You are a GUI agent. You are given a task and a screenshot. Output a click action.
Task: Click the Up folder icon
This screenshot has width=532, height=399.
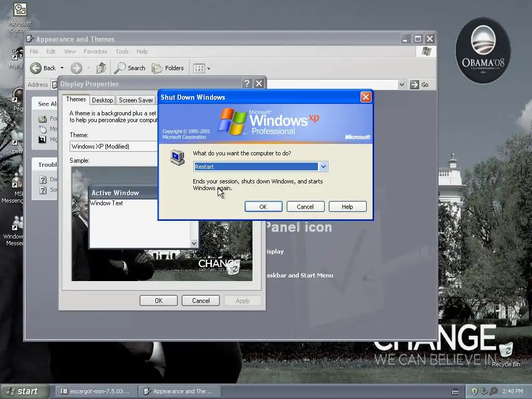click(x=101, y=68)
